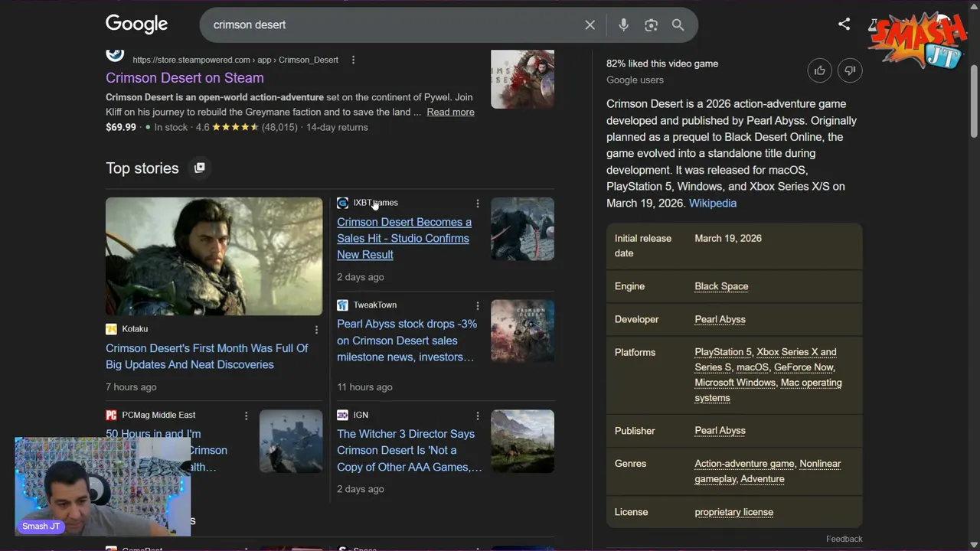Image resolution: width=980 pixels, height=551 pixels.
Task: Open options menu for Steam result
Action: coord(353,60)
